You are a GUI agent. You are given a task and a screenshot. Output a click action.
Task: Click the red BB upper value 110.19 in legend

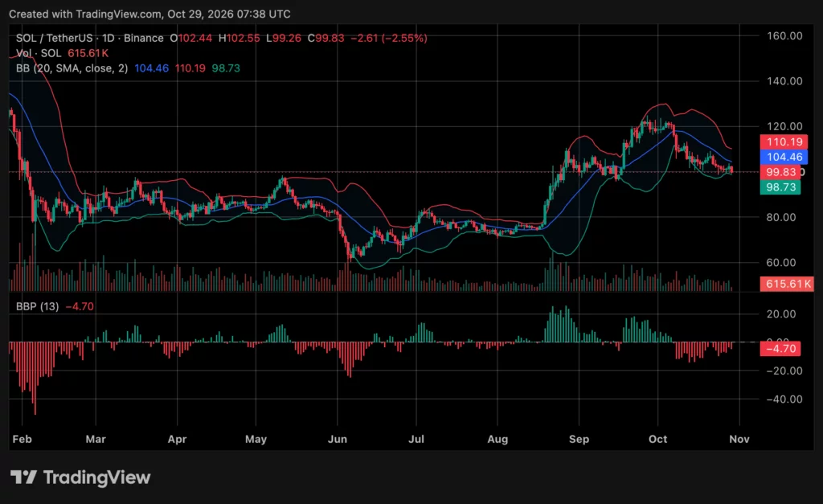tap(190, 68)
